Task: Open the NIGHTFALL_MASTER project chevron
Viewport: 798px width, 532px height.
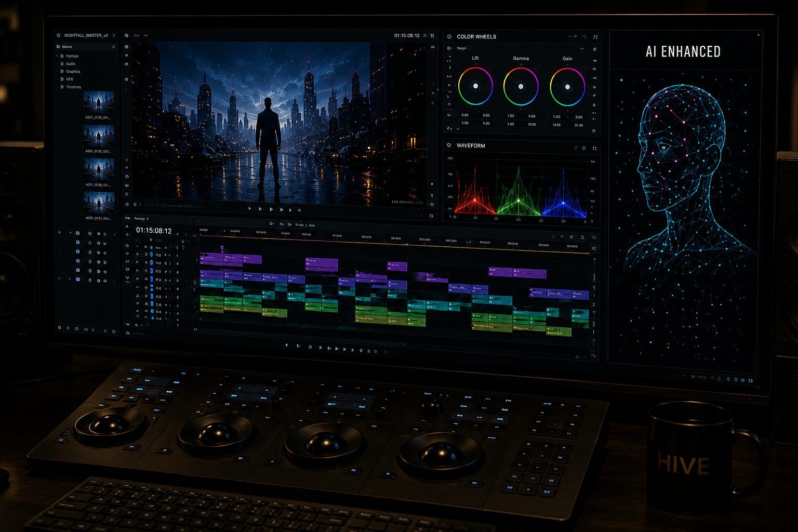Action: (x=114, y=35)
